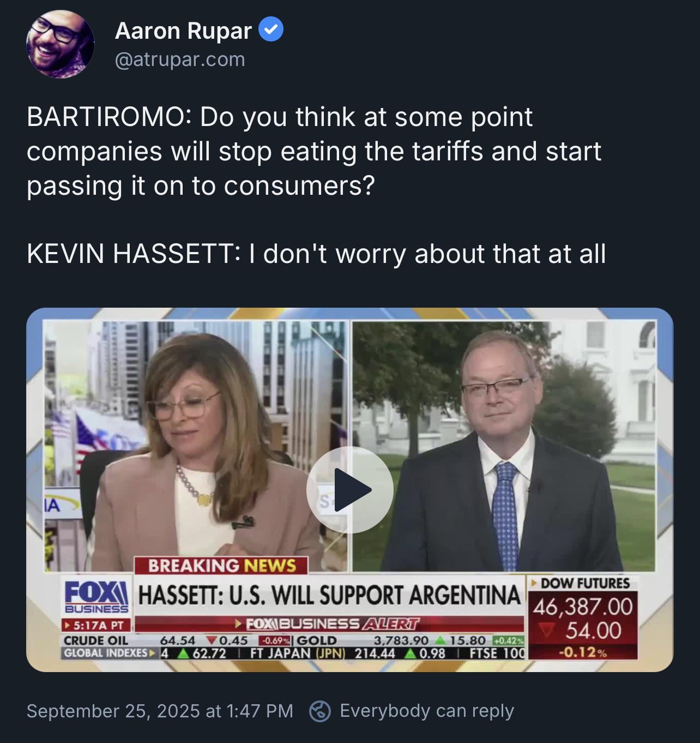Open the Aaron Rupar display name
This screenshot has height=743, width=700.
(x=183, y=31)
